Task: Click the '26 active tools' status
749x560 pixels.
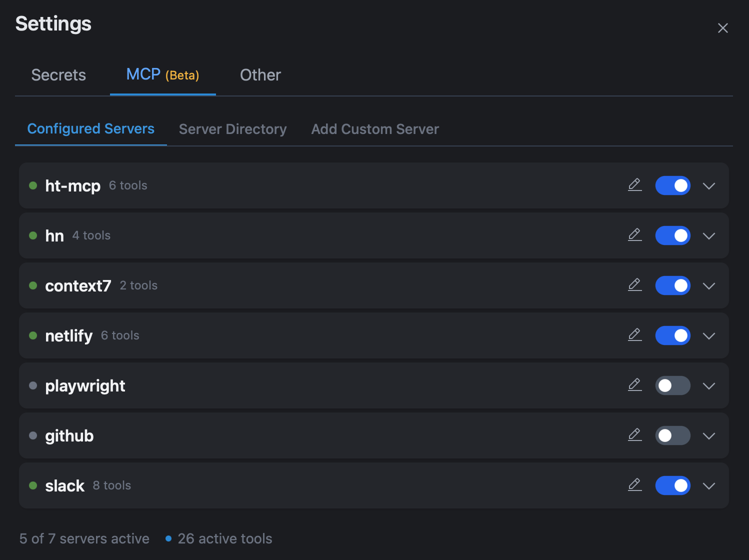Action: click(225, 538)
